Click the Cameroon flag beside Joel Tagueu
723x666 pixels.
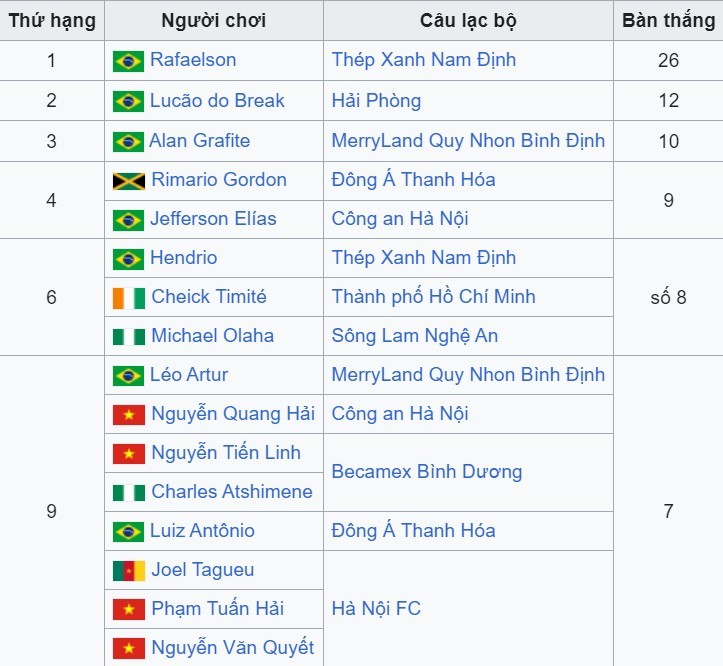click(128, 571)
